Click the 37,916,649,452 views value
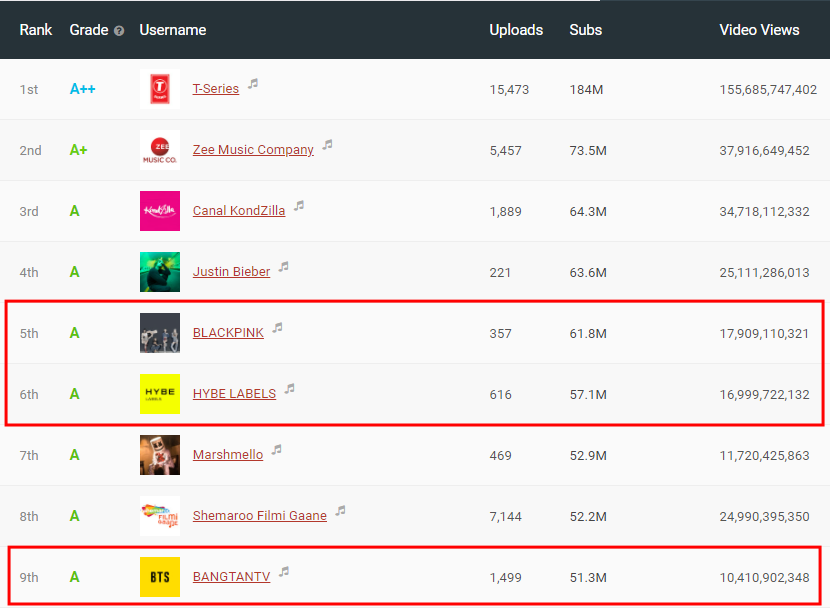 pos(764,151)
